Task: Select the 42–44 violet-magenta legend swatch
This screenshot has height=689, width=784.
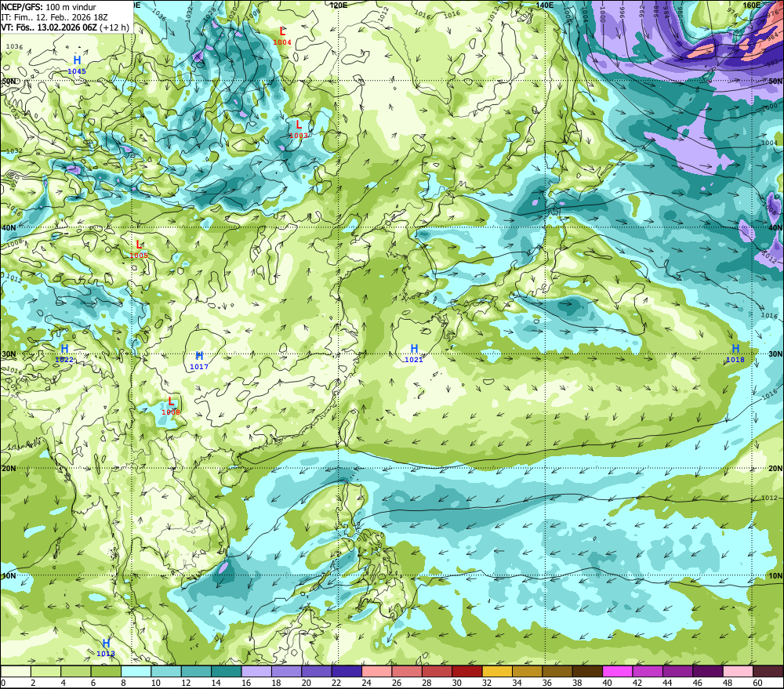Action: tap(648, 672)
